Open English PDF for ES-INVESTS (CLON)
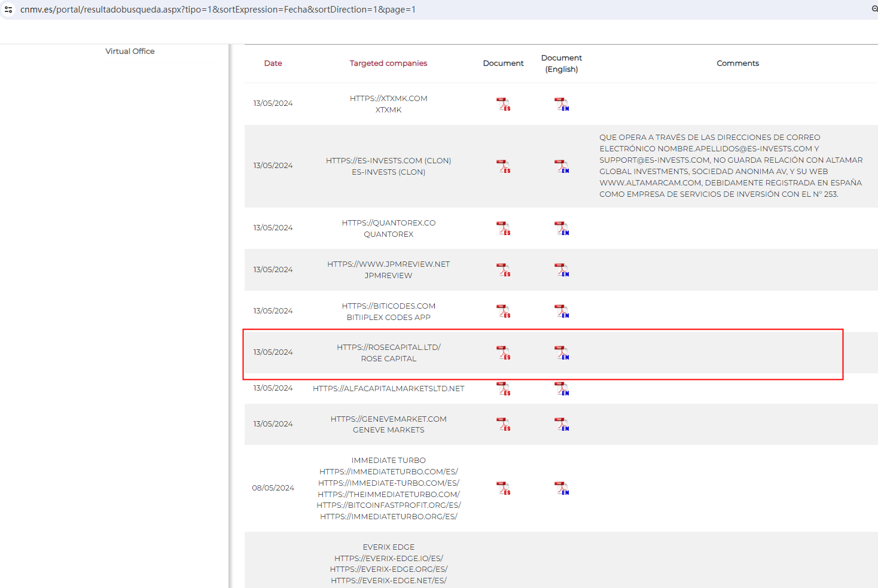Image resolution: width=878 pixels, height=588 pixels. pos(562,166)
